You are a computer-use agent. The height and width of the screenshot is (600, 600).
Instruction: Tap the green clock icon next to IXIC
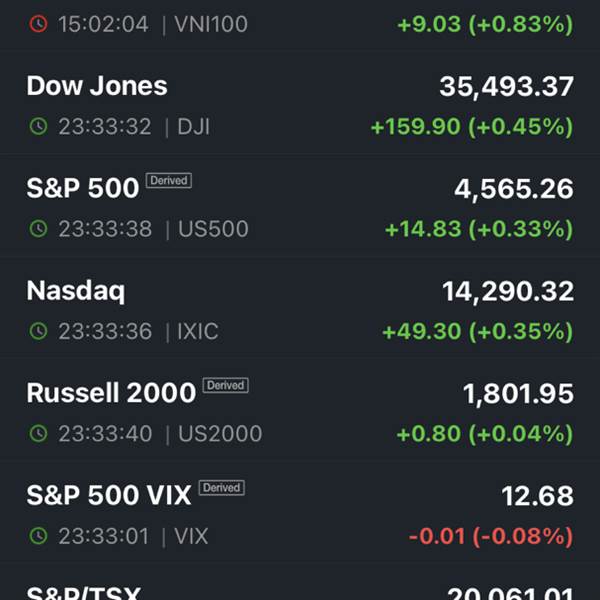pyautogui.click(x=38, y=331)
